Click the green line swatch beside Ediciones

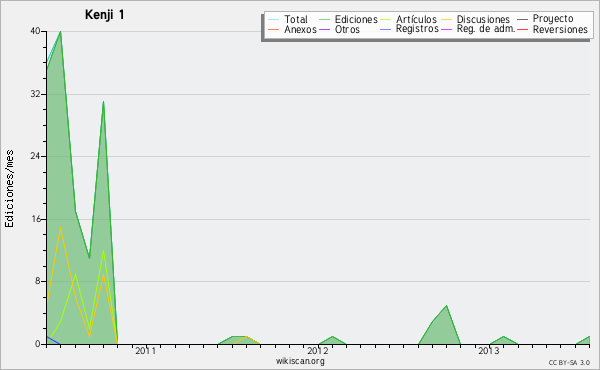[324, 20]
